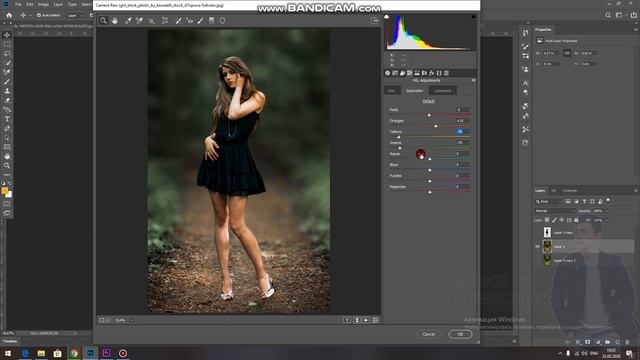Open the File menu
The image size is (640, 360).
click(18, 4)
